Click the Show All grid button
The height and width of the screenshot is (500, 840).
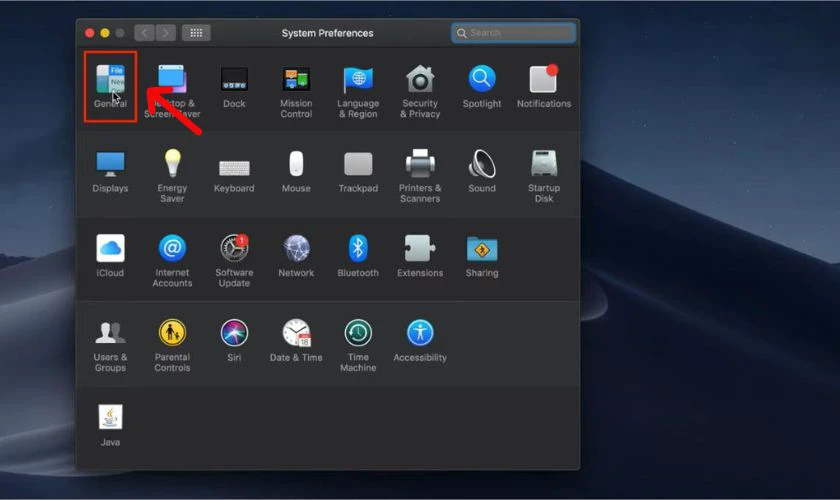(x=196, y=33)
